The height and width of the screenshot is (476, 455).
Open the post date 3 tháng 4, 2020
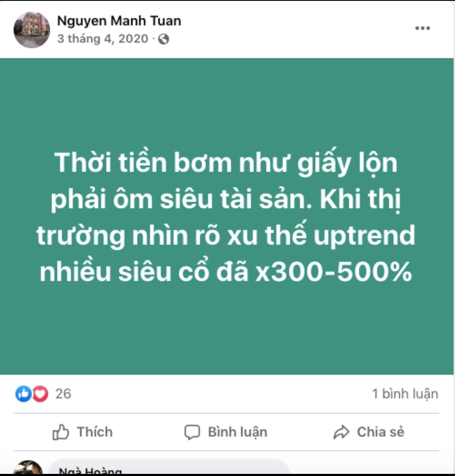[102, 39]
